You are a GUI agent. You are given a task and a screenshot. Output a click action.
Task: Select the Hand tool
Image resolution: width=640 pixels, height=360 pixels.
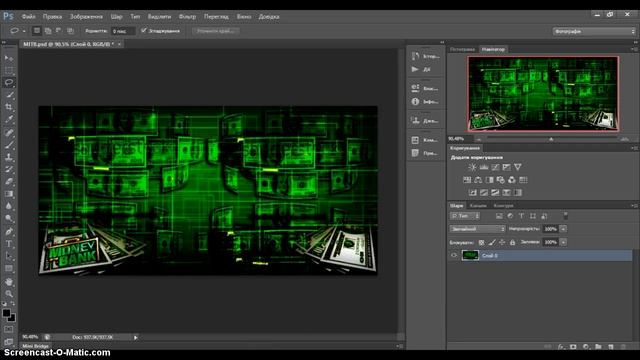tap(9, 282)
